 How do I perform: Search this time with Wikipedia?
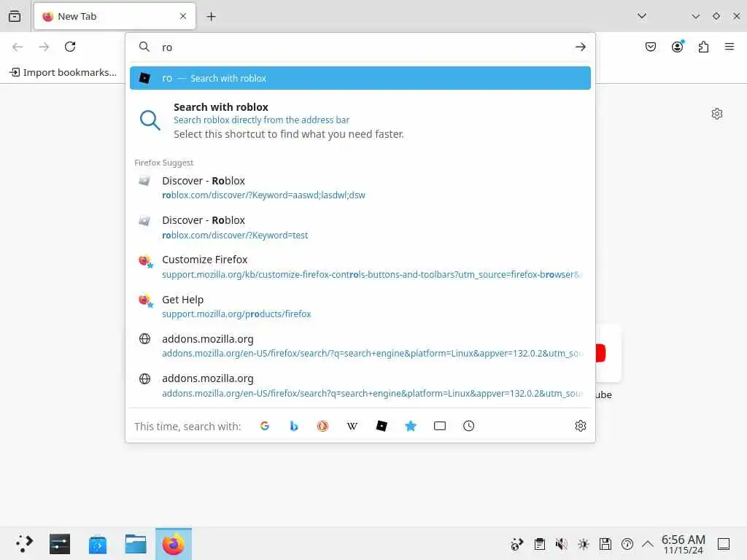(x=352, y=426)
